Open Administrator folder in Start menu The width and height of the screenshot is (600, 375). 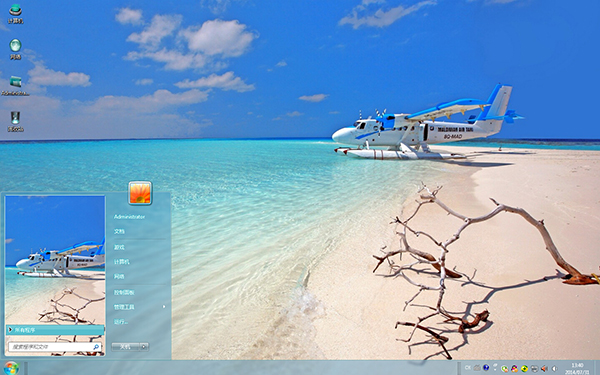pyautogui.click(x=129, y=217)
